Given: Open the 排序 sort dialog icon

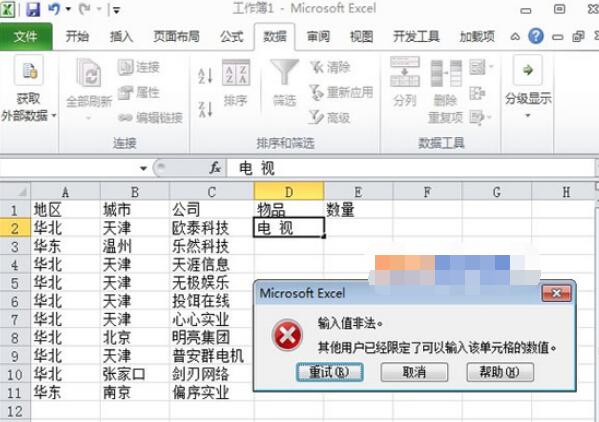Looking at the screenshot, I should tap(236, 83).
